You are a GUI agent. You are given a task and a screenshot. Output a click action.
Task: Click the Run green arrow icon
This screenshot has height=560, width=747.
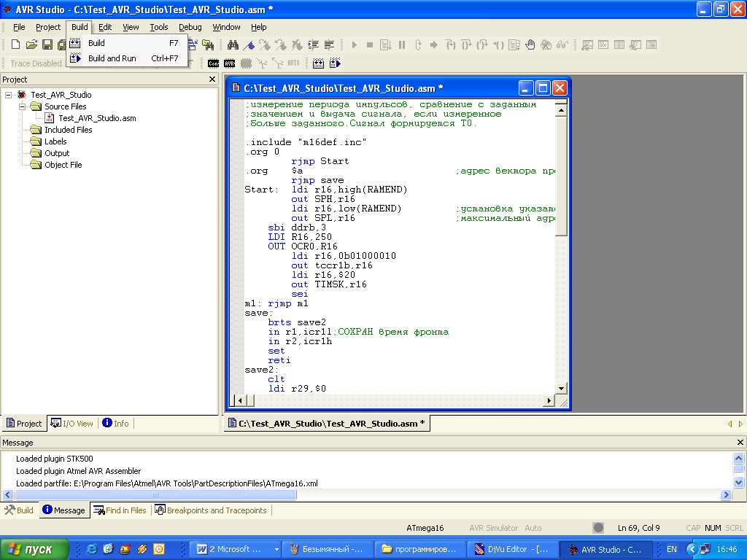click(x=354, y=44)
